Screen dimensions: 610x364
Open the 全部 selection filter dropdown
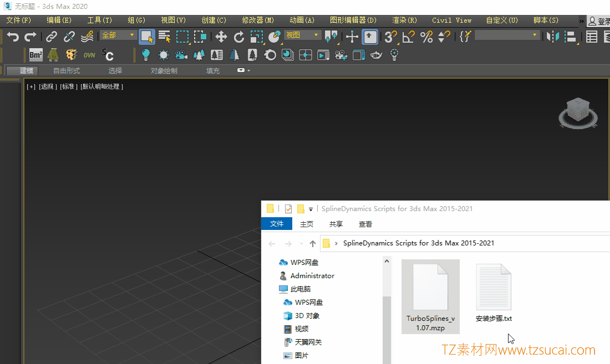tap(118, 35)
